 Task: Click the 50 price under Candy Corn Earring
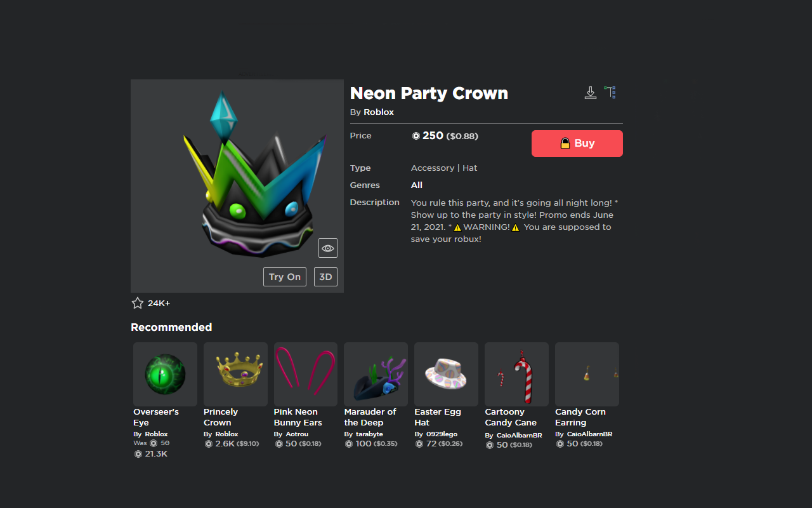click(x=572, y=444)
